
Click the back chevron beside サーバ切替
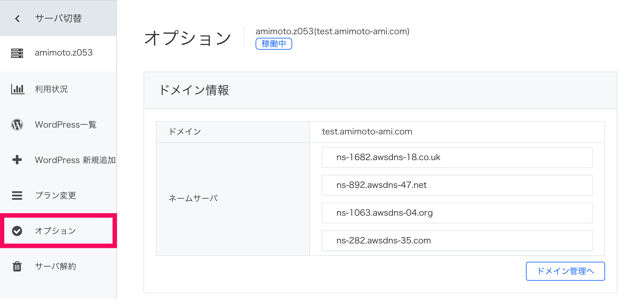pyautogui.click(x=17, y=19)
